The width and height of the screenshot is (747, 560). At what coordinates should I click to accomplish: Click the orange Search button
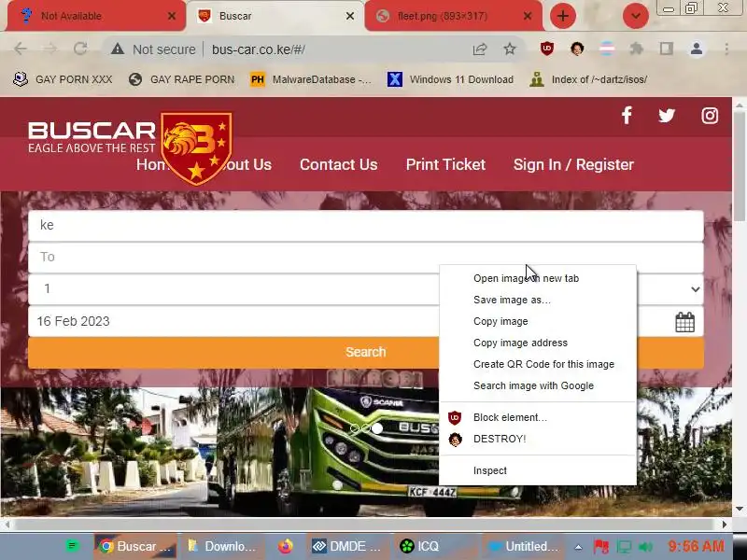(x=365, y=353)
